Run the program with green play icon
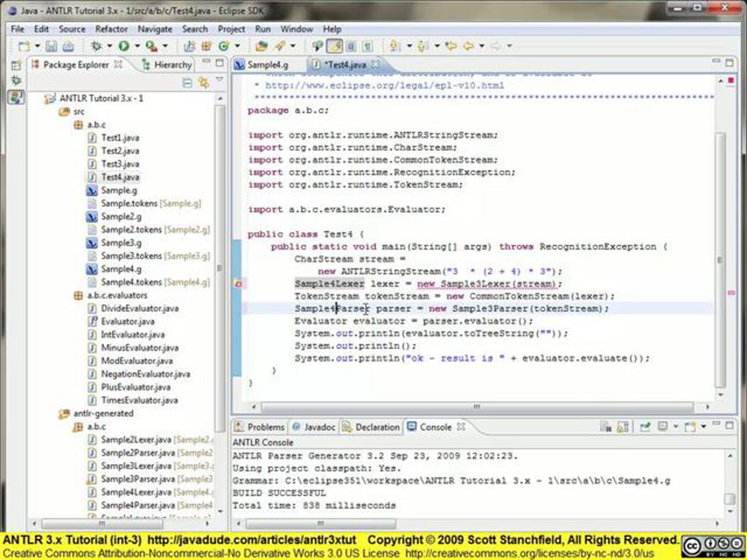747x560 pixels. tap(124, 46)
